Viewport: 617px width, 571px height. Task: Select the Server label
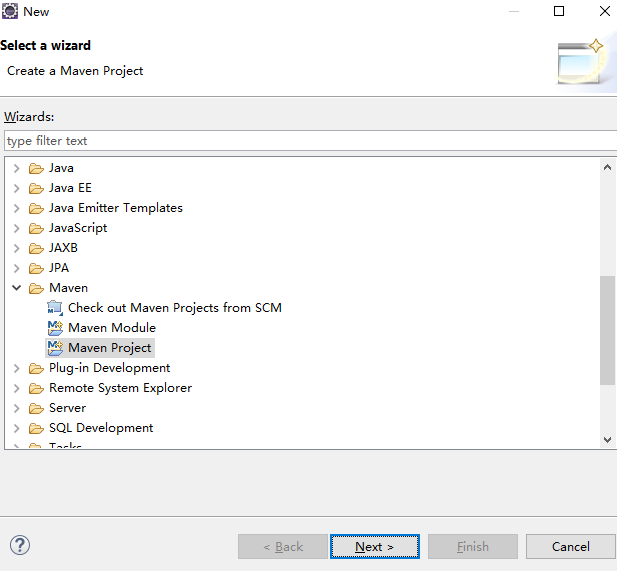[x=67, y=408]
